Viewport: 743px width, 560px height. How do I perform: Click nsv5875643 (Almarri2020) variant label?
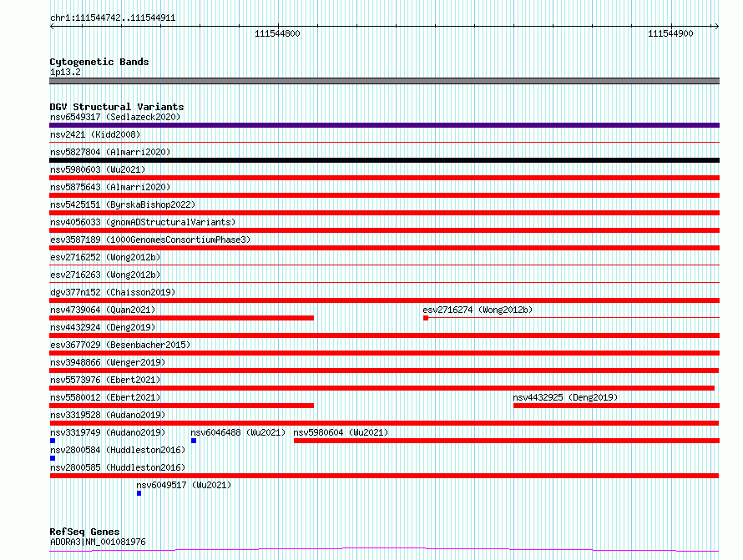point(110,187)
